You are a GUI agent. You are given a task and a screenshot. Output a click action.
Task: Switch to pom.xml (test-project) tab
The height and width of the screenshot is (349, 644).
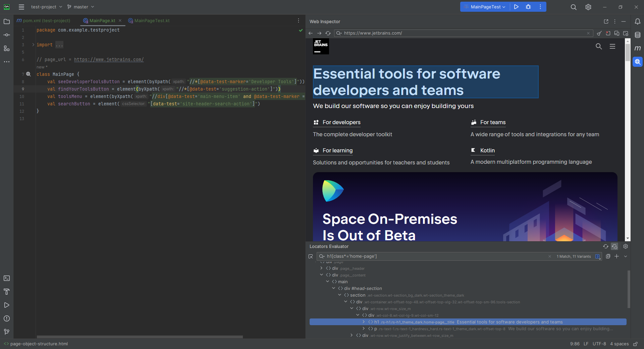click(44, 21)
